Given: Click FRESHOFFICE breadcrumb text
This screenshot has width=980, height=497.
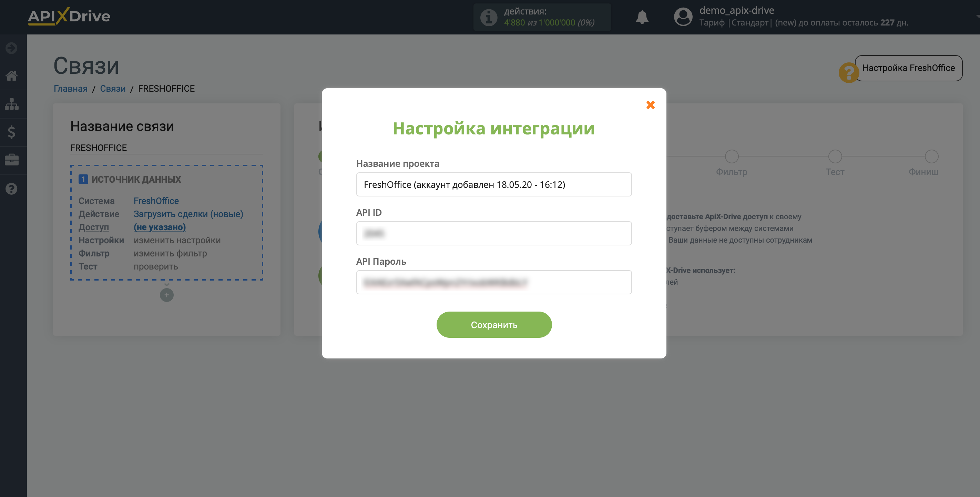Looking at the screenshot, I should (x=166, y=89).
